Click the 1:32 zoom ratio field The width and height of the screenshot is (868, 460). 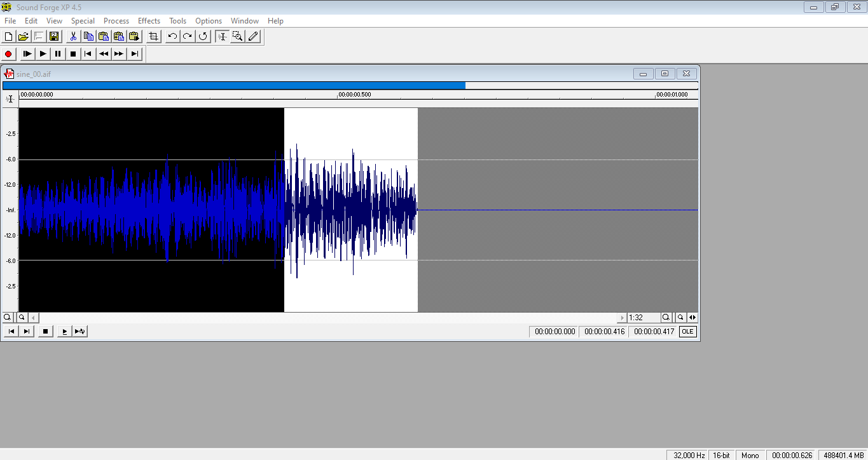(x=644, y=317)
